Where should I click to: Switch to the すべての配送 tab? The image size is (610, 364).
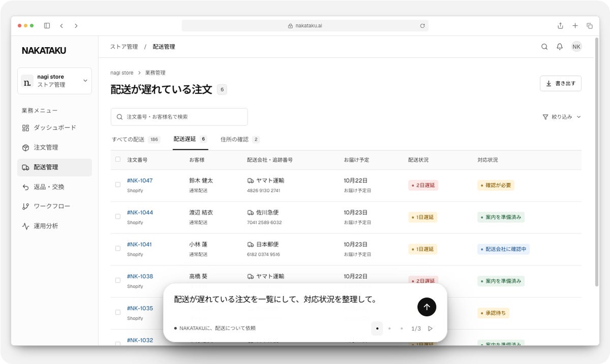(136, 140)
